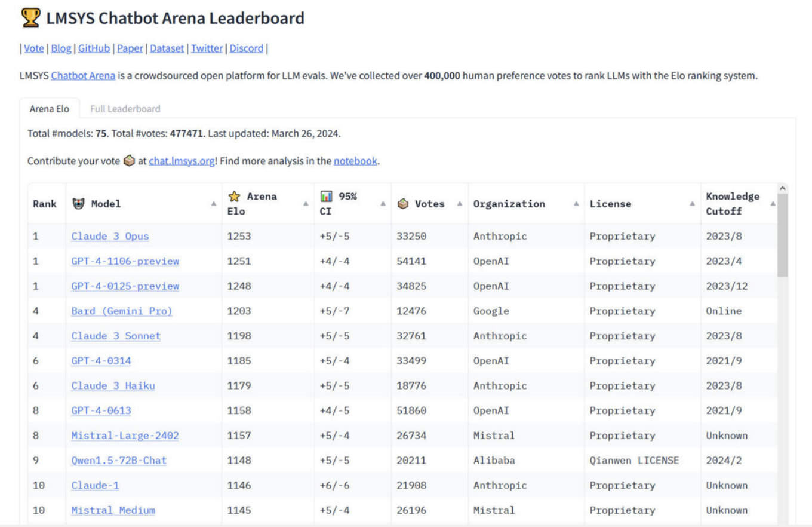Open Qwen1.5-72B-Chat model link

click(119, 461)
